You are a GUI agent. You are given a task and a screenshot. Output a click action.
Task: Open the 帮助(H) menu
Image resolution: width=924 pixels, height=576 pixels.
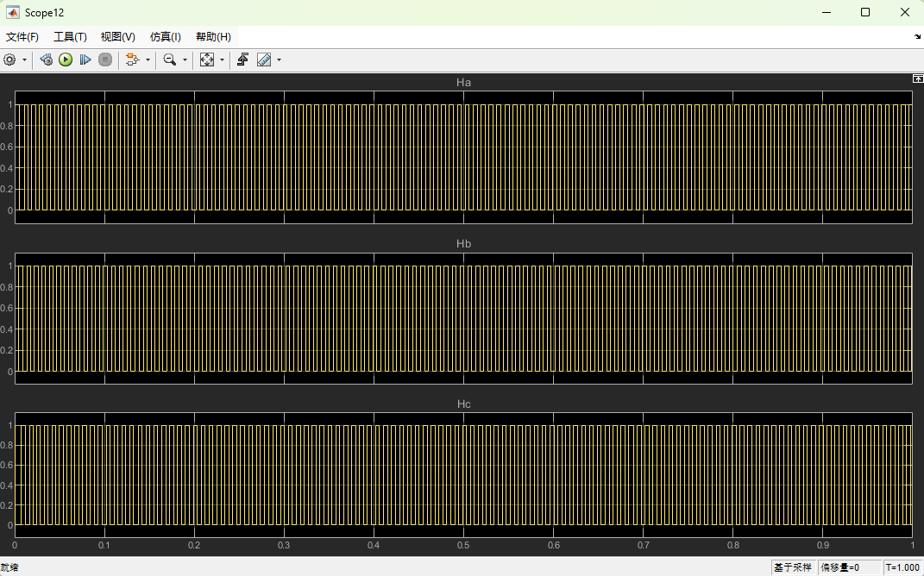tap(213, 37)
